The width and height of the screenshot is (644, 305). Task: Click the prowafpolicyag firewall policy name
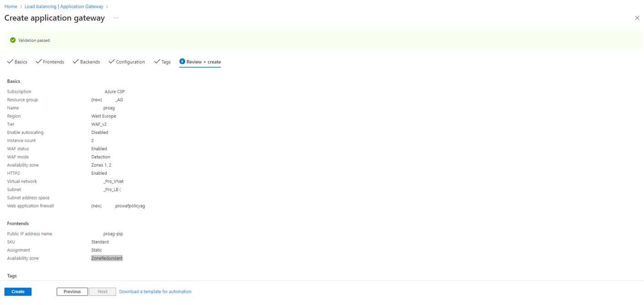click(x=130, y=206)
